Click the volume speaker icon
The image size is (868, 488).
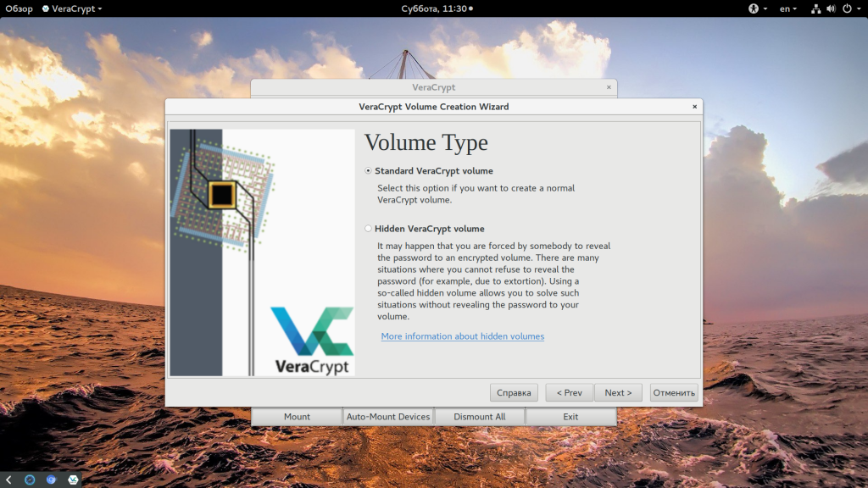pyautogui.click(x=830, y=8)
